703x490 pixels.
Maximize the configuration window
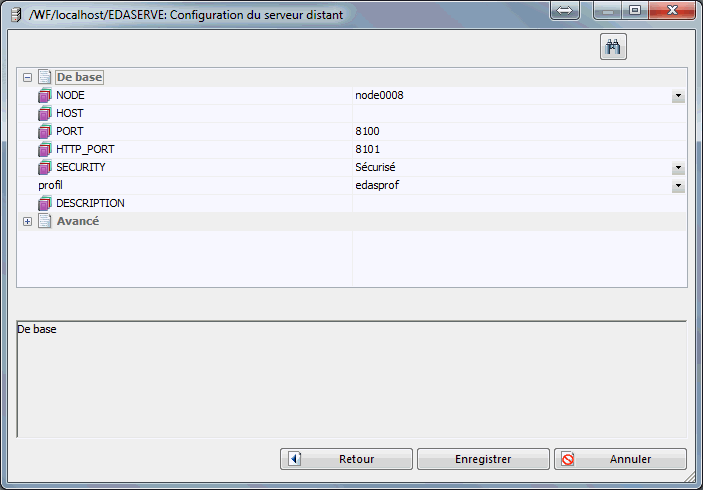coord(635,10)
